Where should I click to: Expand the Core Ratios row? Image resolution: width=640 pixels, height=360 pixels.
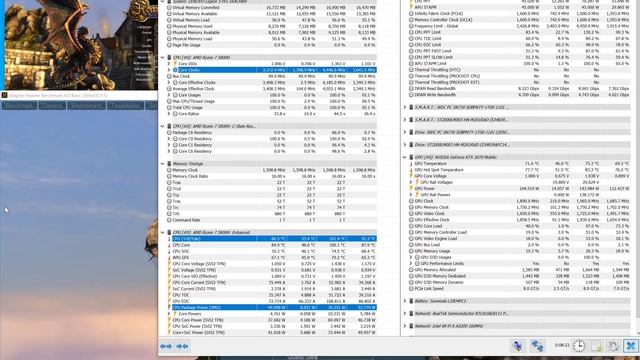click(x=169, y=114)
